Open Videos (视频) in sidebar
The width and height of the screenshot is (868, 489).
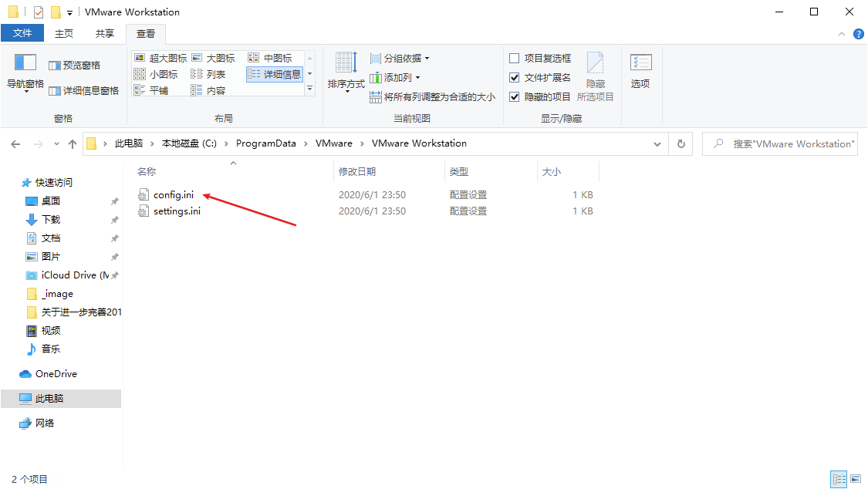pyautogui.click(x=50, y=330)
